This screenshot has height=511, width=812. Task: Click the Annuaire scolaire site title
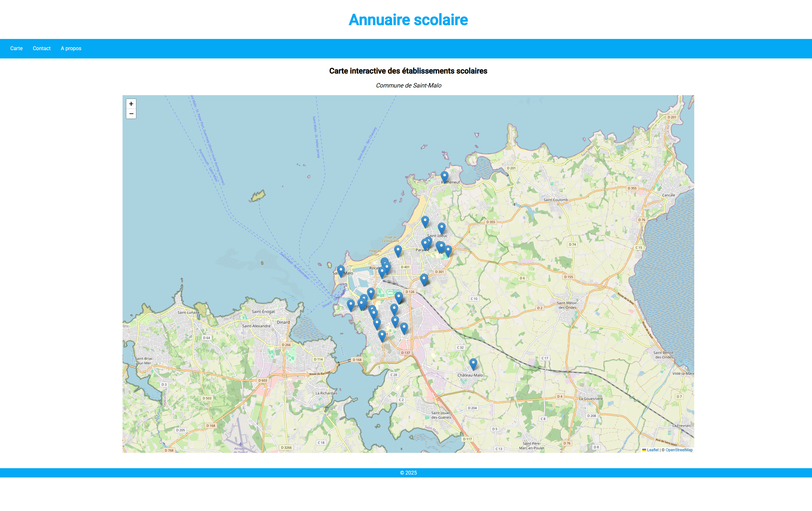(x=408, y=19)
